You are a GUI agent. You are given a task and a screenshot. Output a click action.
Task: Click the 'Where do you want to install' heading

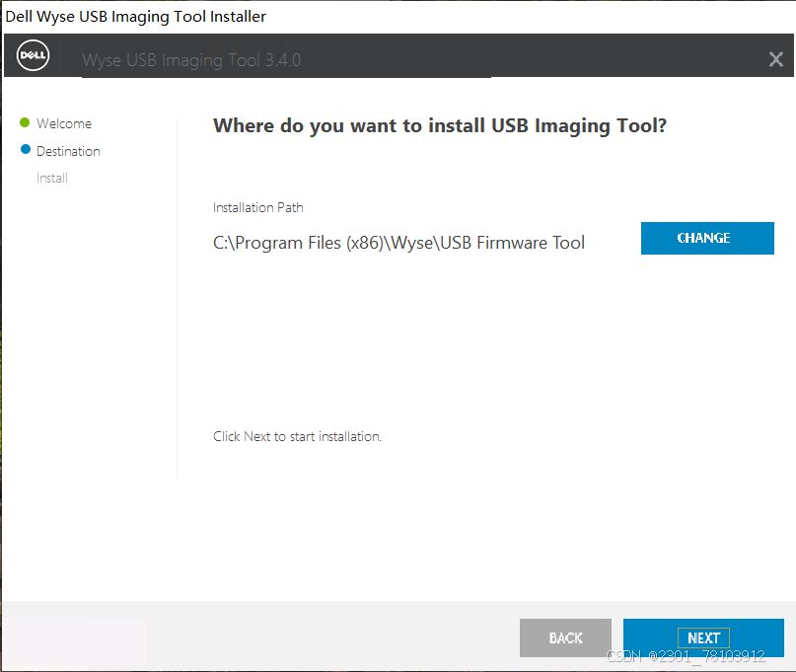point(440,125)
